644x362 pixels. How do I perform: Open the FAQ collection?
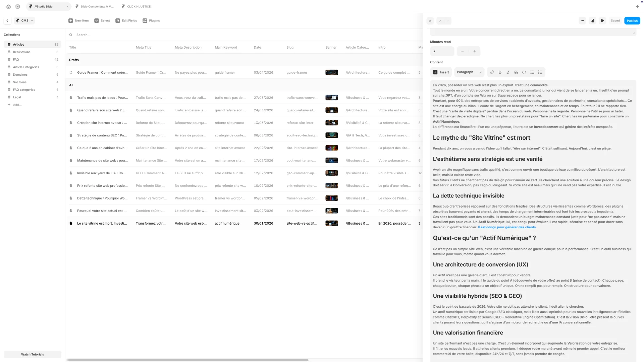point(16,60)
